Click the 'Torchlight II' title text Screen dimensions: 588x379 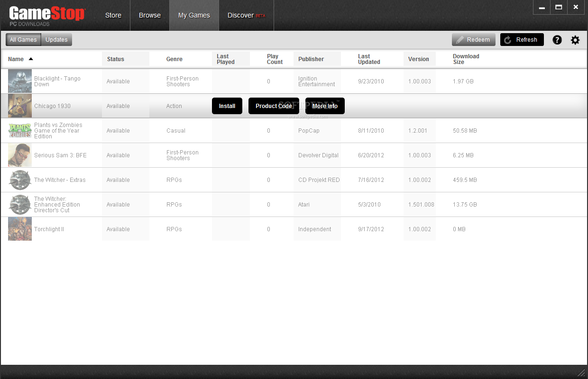pyautogui.click(x=49, y=229)
